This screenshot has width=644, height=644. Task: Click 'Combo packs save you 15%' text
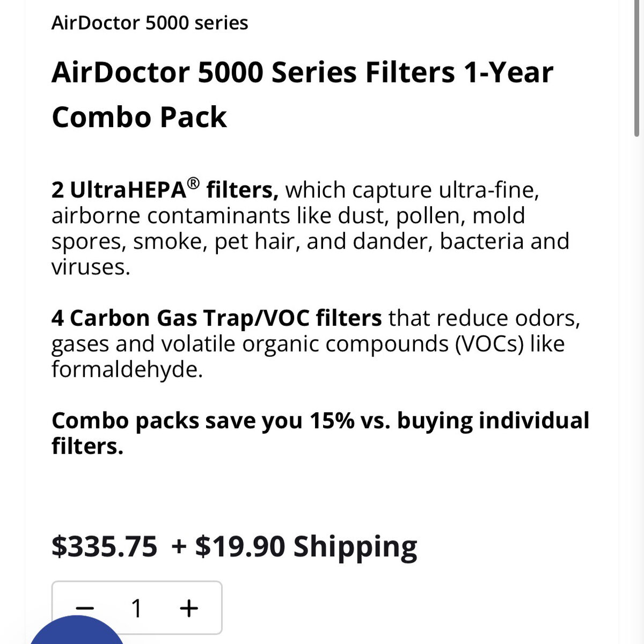pyautogui.click(x=202, y=421)
